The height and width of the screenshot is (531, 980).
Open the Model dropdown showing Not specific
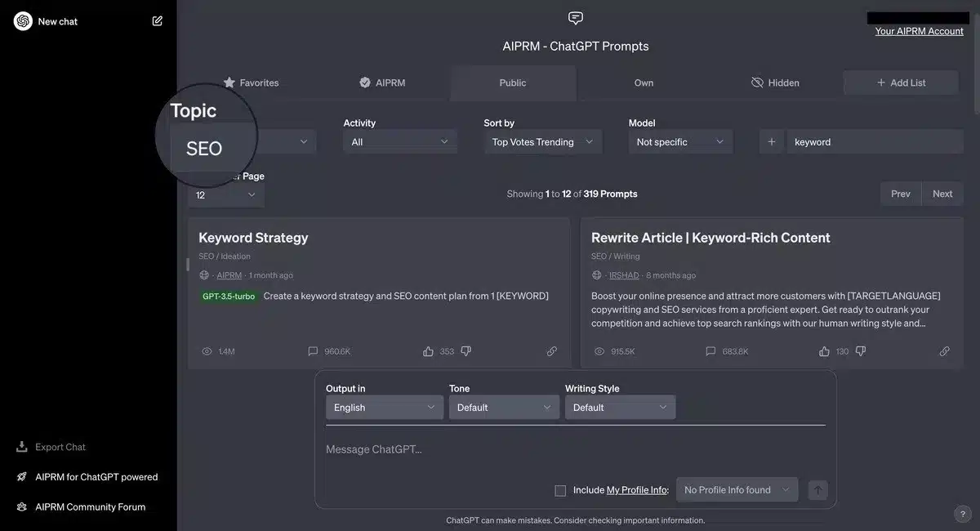[x=680, y=142]
